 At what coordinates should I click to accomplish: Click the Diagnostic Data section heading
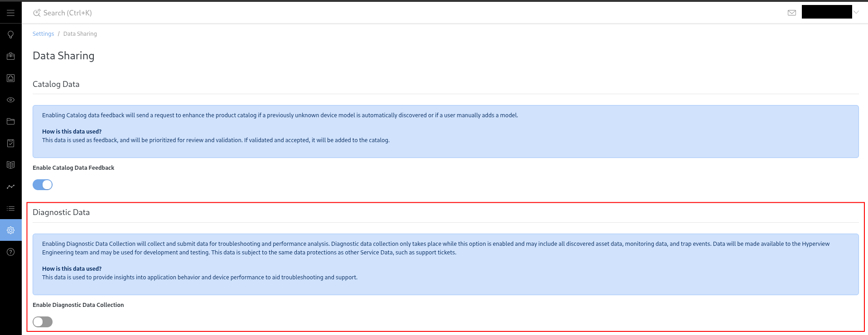(x=61, y=212)
